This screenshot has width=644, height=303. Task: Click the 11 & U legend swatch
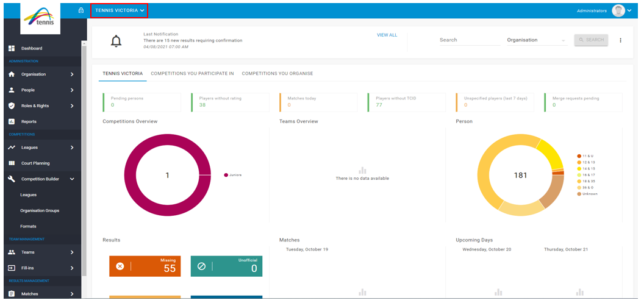(579, 156)
